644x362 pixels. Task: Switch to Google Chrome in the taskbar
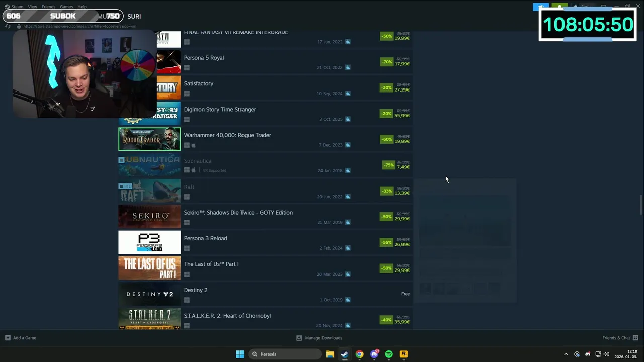pos(359,354)
